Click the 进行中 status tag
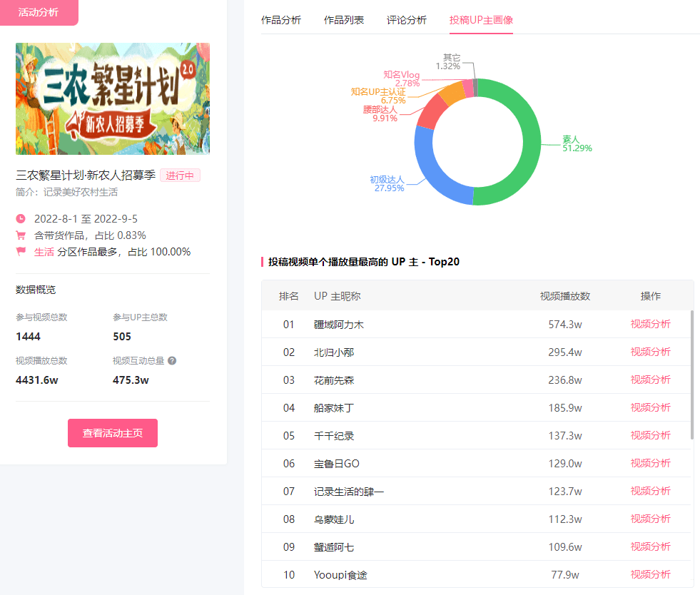 coord(180,176)
